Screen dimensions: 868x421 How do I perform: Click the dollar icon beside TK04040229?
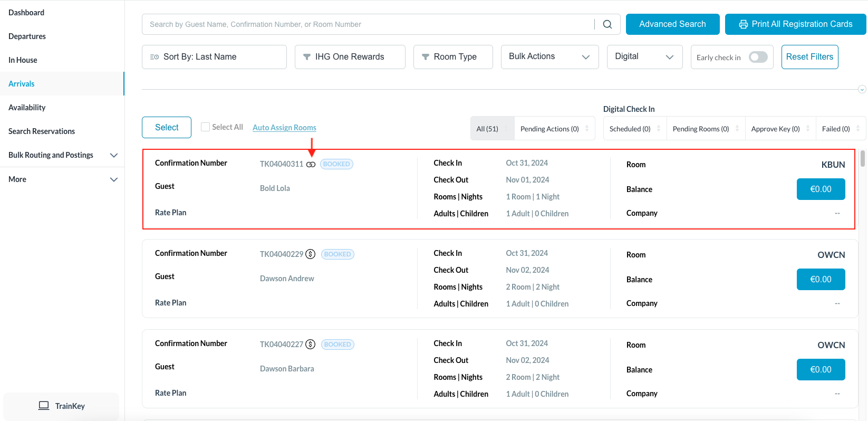(311, 254)
